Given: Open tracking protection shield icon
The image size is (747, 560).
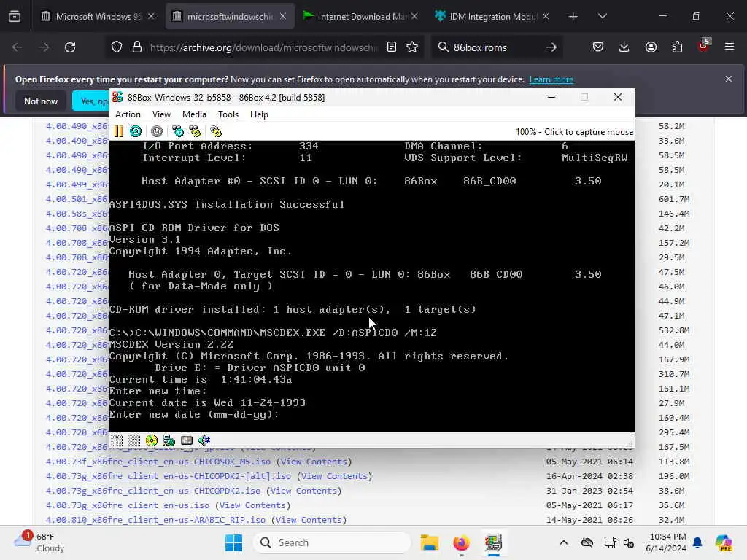Looking at the screenshot, I should click(x=117, y=47).
